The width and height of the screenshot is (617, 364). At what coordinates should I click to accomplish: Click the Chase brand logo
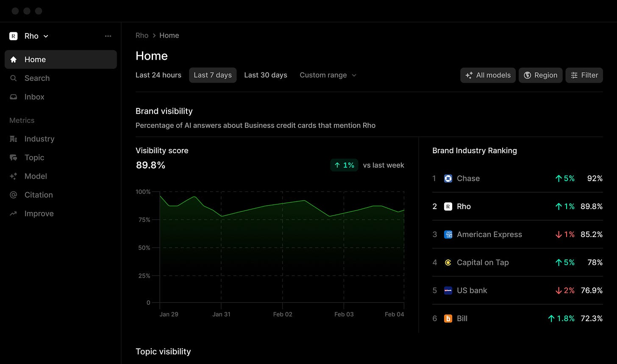[x=448, y=178]
